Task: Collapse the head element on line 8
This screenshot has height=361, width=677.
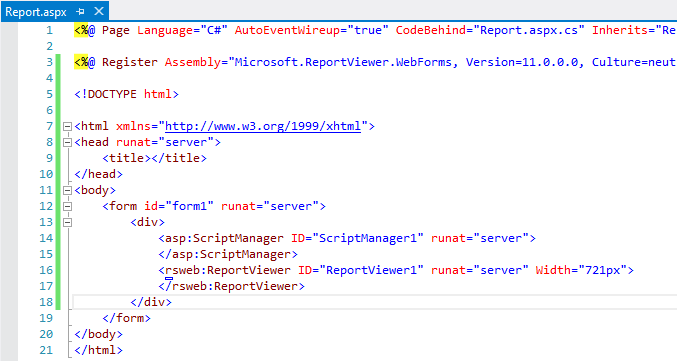Action: pos(67,142)
